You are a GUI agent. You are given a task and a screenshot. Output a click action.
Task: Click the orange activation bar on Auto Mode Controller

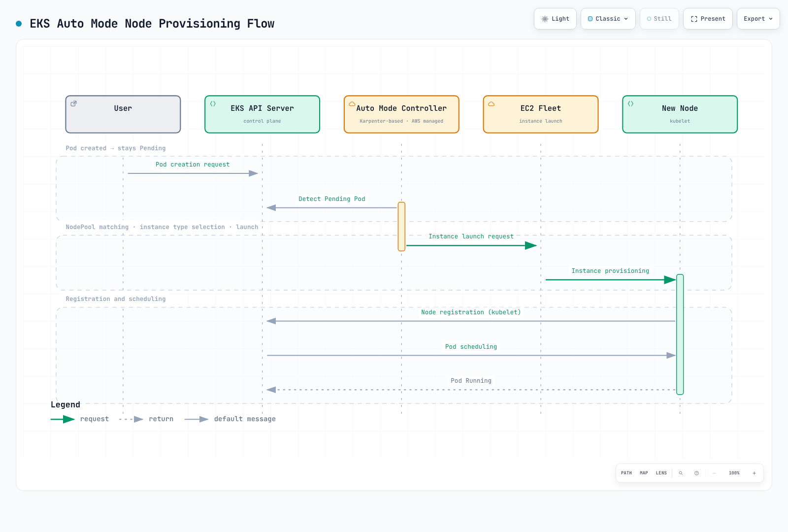(x=401, y=227)
